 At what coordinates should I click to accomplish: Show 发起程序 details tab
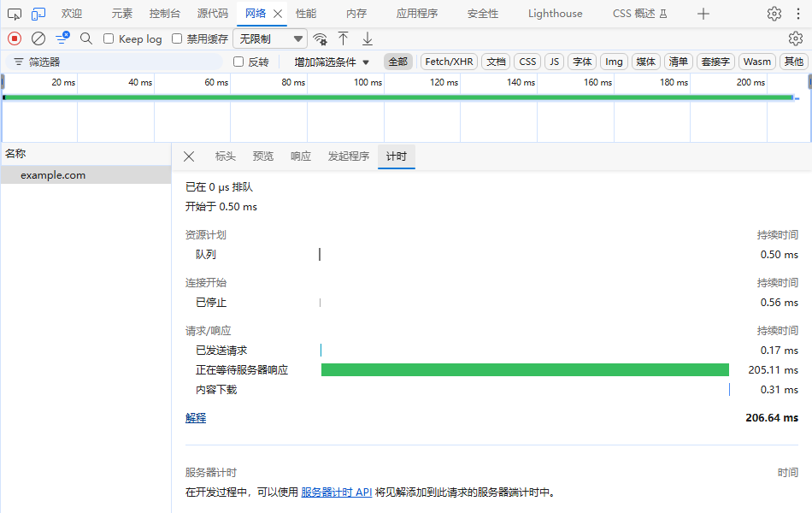pyautogui.click(x=349, y=156)
